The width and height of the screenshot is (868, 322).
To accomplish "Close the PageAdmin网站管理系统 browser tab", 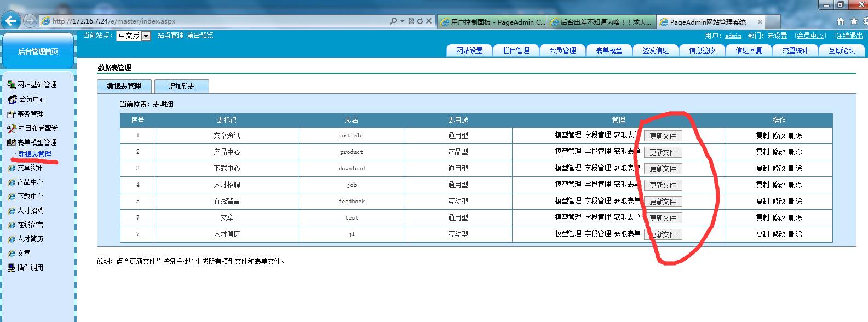I will click(760, 22).
